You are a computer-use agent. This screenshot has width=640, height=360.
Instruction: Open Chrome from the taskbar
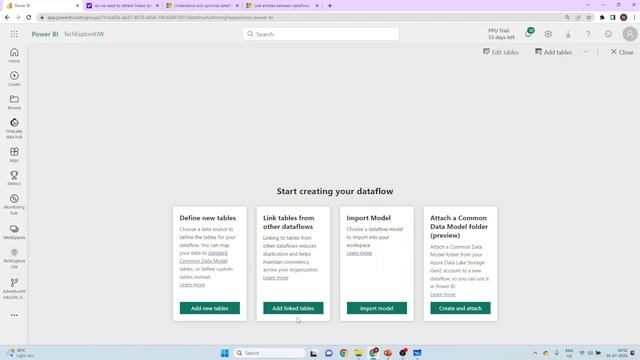coord(344,353)
